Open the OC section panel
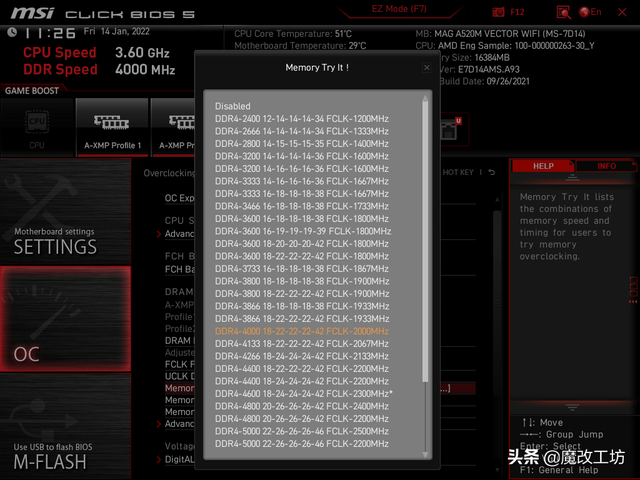Image resolution: width=640 pixels, height=480 pixels. [x=65, y=319]
